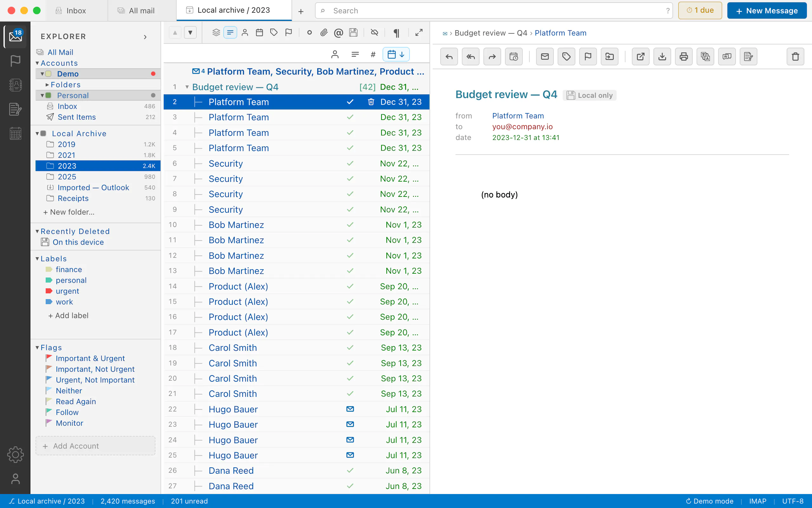Collapse the Demo account
Viewport: 812px width, 508px height.
[x=42, y=74]
